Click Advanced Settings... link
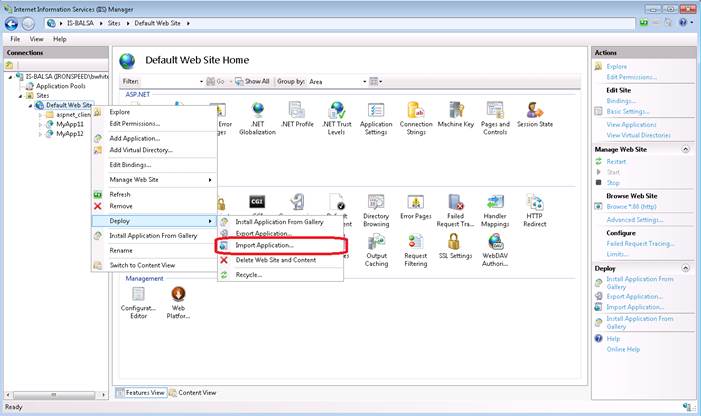The image size is (701, 416). point(635,220)
